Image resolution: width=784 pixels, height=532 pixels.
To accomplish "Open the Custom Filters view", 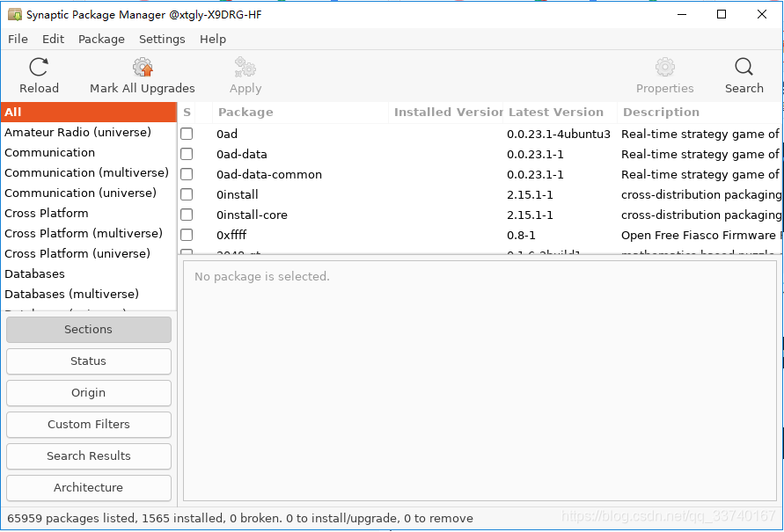I will [89, 424].
